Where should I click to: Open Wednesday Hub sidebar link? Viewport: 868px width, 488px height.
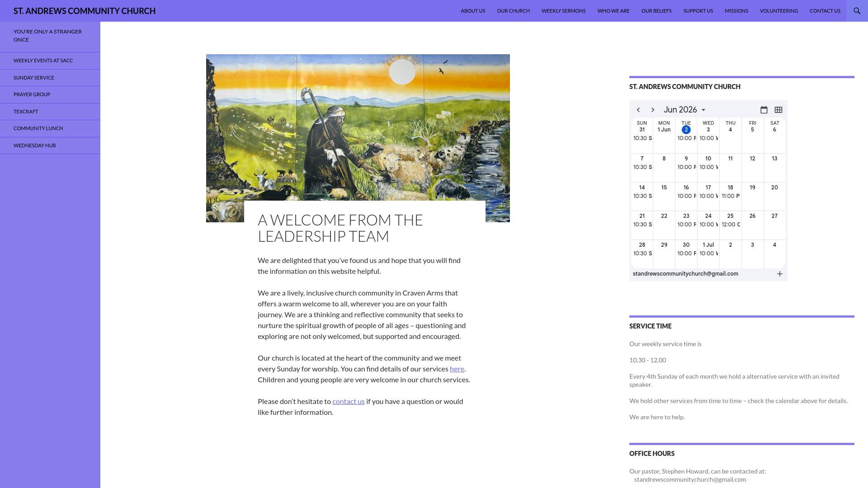50,145
